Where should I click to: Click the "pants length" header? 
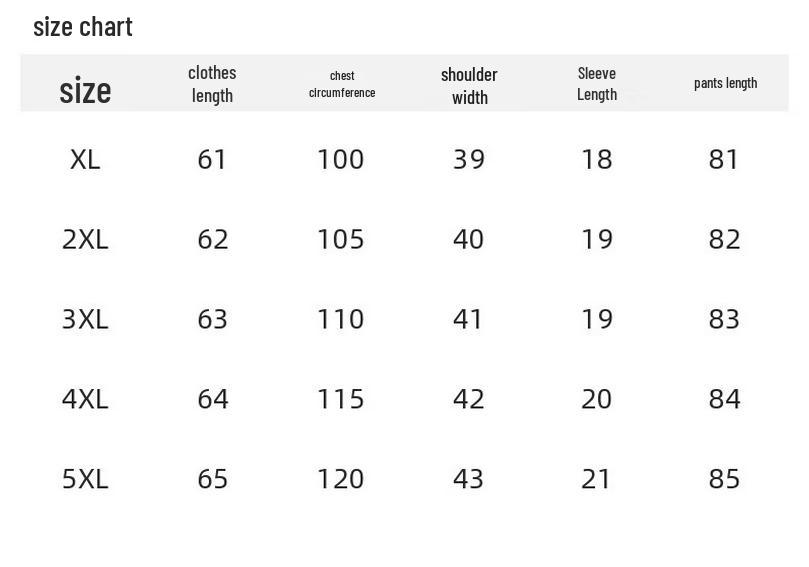point(725,83)
